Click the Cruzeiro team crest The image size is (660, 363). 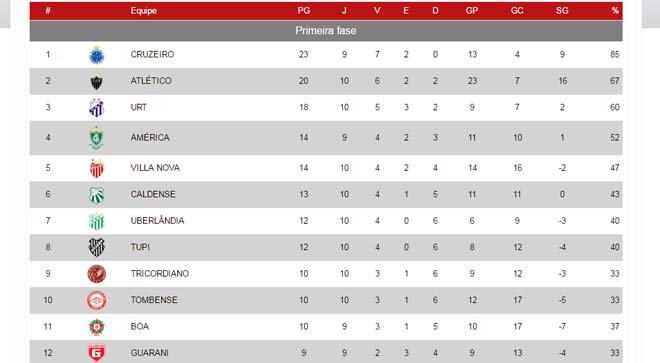[x=97, y=55]
